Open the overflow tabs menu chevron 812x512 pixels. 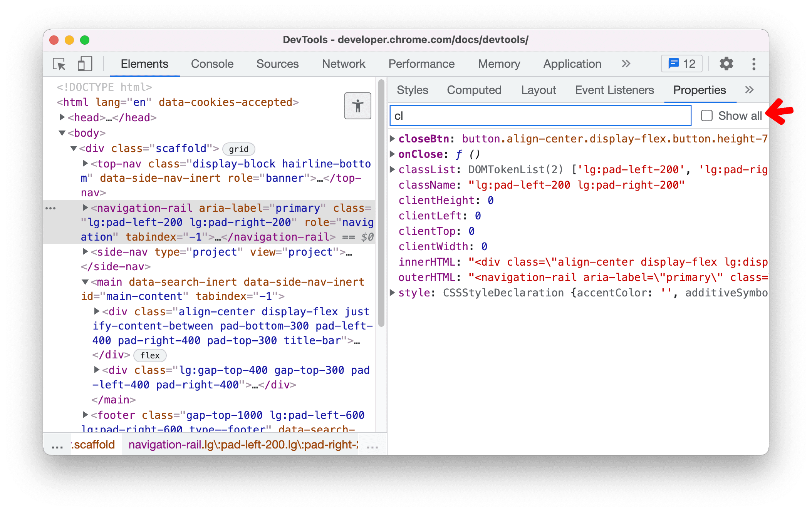click(x=750, y=90)
